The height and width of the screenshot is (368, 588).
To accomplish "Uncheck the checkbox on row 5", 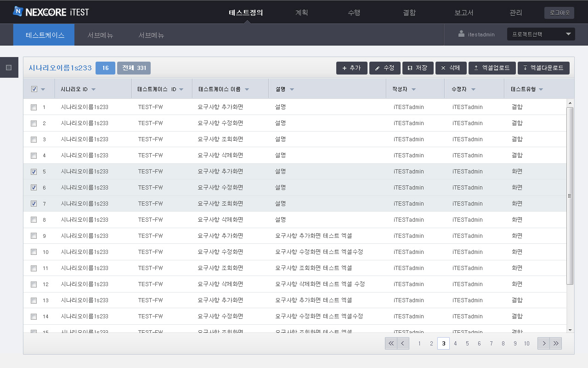I will [33, 171].
